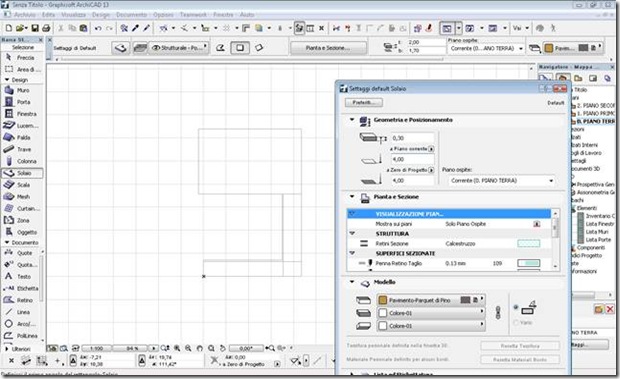The height and width of the screenshot is (379, 620).
Task: Select the Arco circle tool
Action: tap(21, 324)
